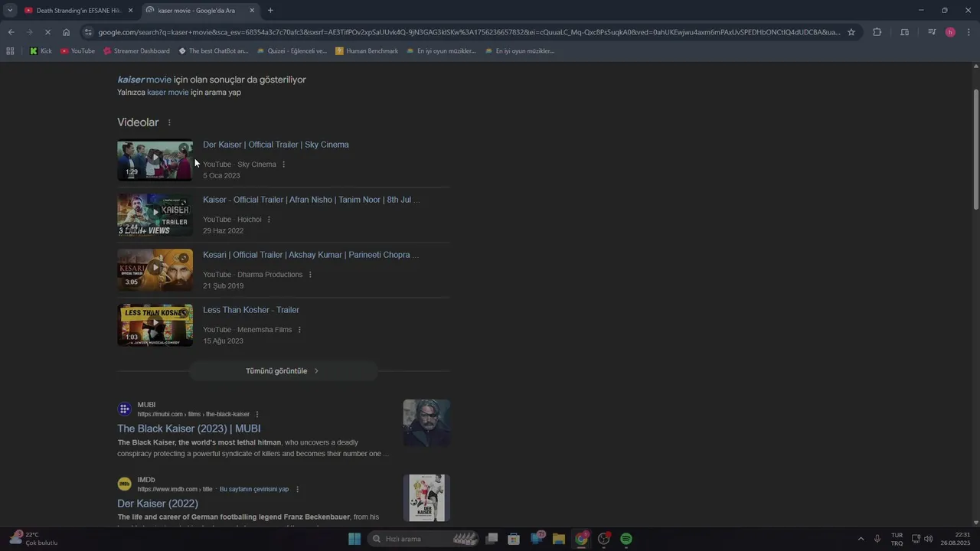This screenshot has width=980, height=551.
Task: Play the Less Than Kosher thumbnail
Action: (155, 325)
